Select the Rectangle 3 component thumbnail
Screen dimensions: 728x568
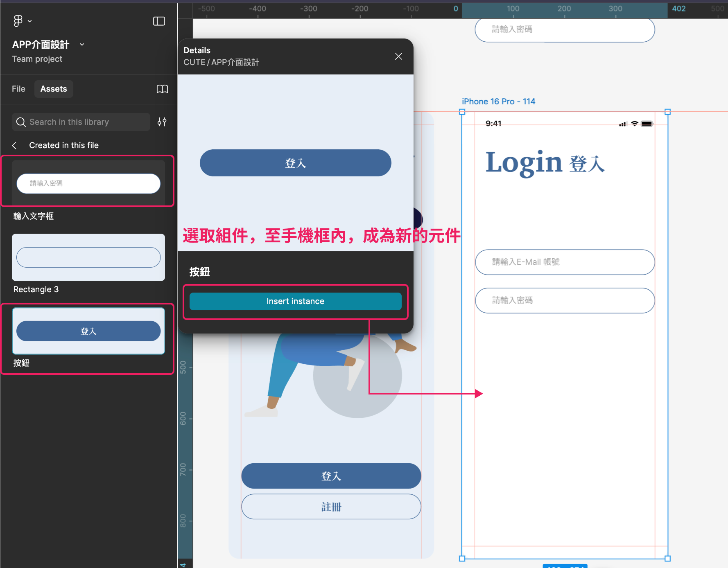[x=88, y=257]
